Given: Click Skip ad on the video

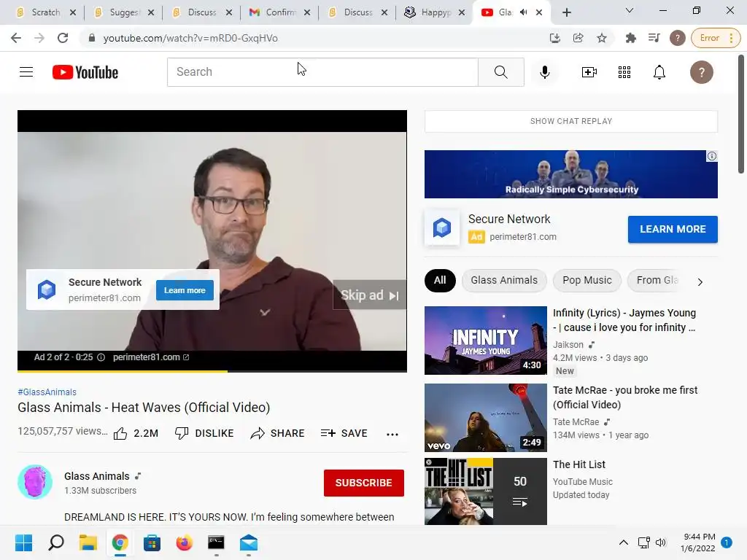Looking at the screenshot, I should [x=370, y=295].
